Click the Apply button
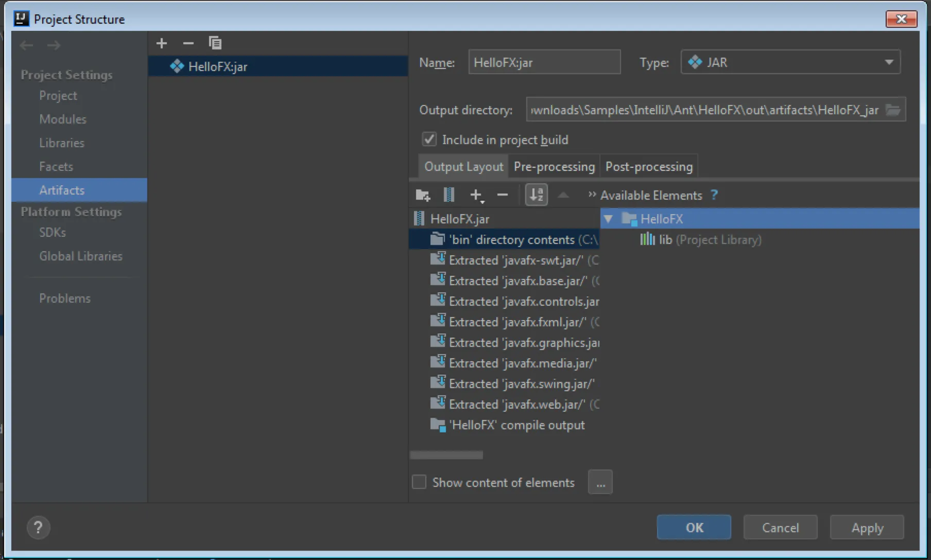This screenshot has height=560, width=931. pos(867,528)
